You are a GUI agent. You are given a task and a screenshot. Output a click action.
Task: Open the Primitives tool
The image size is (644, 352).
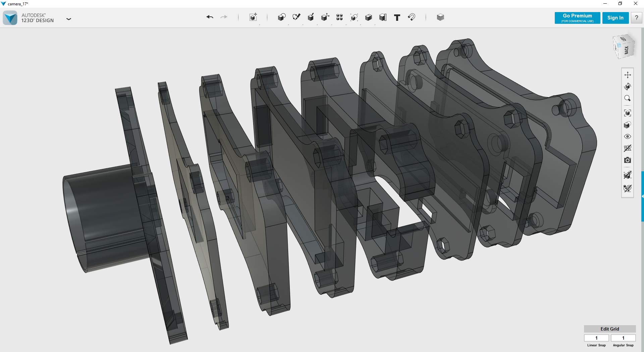tap(282, 17)
